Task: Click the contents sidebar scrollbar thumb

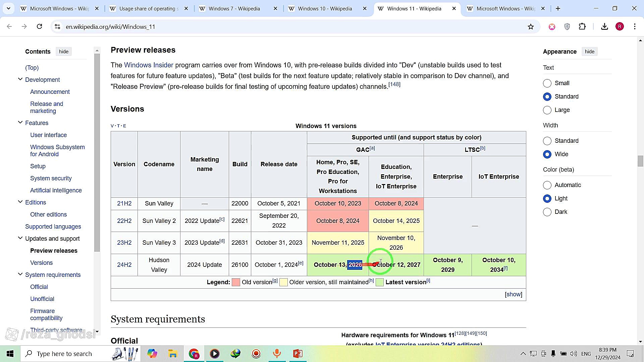Action: [97, 153]
